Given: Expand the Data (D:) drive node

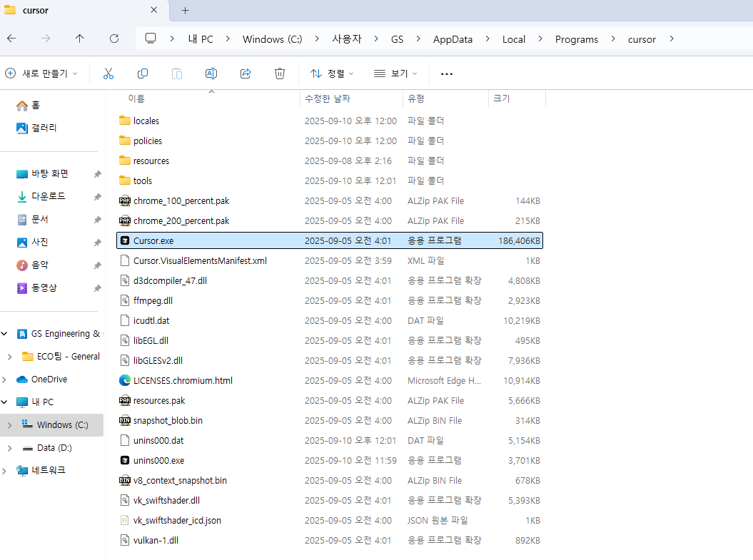Looking at the screenshot, I should tap(9, 448).
